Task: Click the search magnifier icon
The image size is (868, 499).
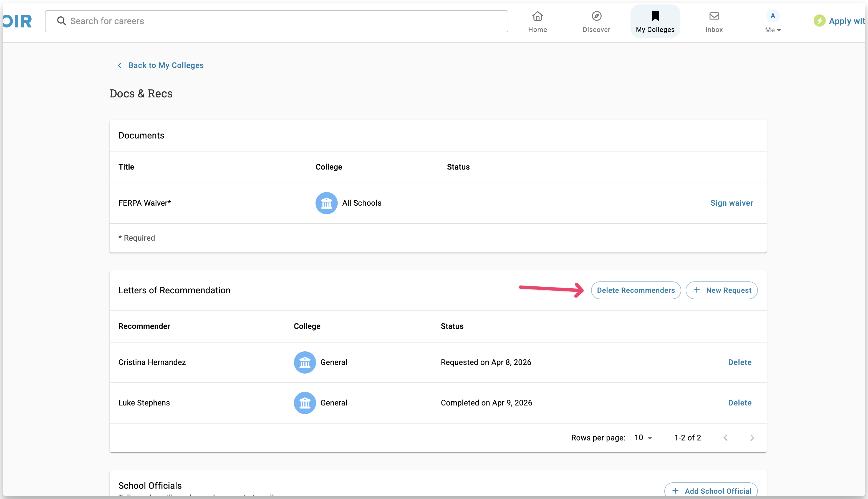Action: 61,21
